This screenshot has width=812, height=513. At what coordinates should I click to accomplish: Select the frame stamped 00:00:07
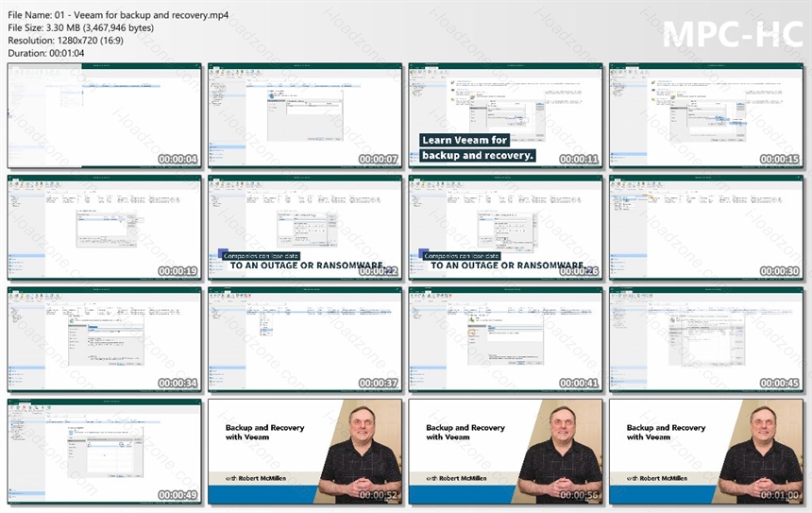[305, 115]
